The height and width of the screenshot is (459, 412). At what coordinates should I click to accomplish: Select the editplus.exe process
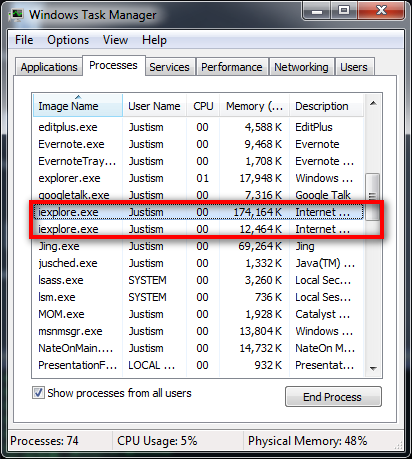198,127
